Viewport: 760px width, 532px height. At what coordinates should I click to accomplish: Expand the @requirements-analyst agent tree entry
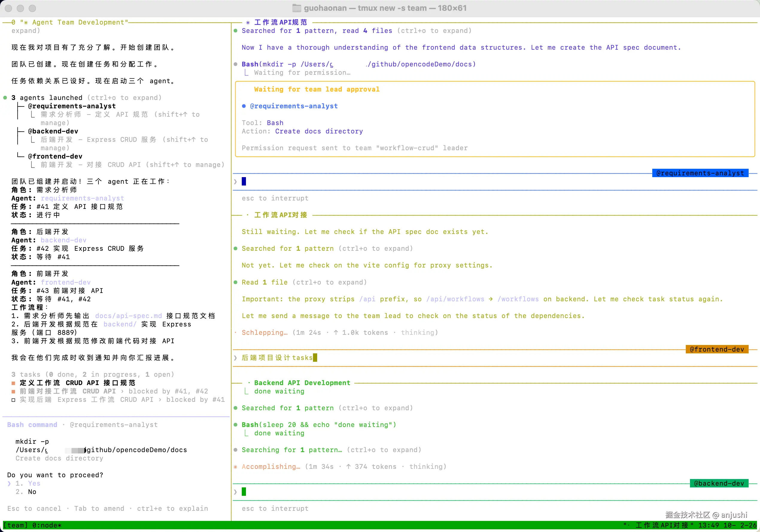pyautogui.click(x=72, y=106)
